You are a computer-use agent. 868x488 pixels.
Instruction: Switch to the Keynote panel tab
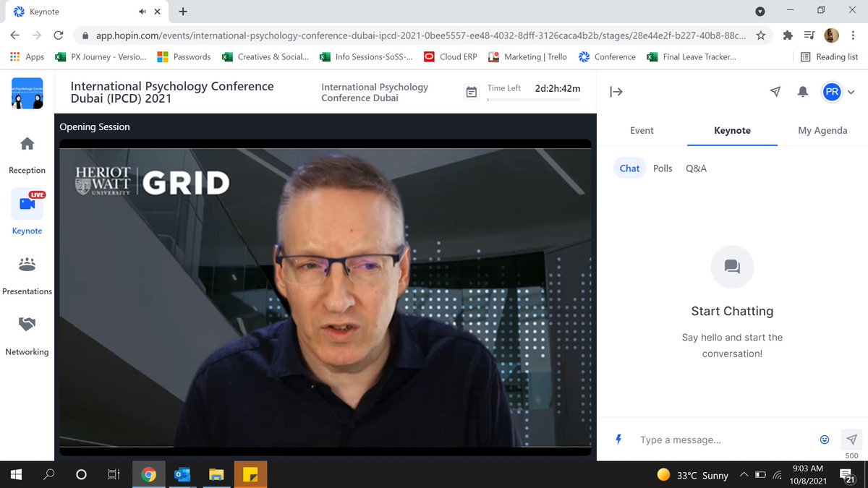(732, 130)
